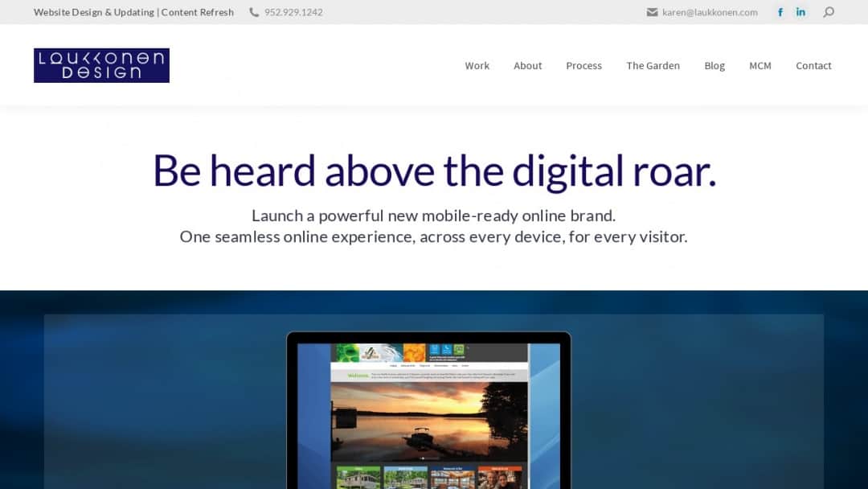Open the Facebook page via the Facebook icon
Screen dimensions: 868x489
click(780, 11)
